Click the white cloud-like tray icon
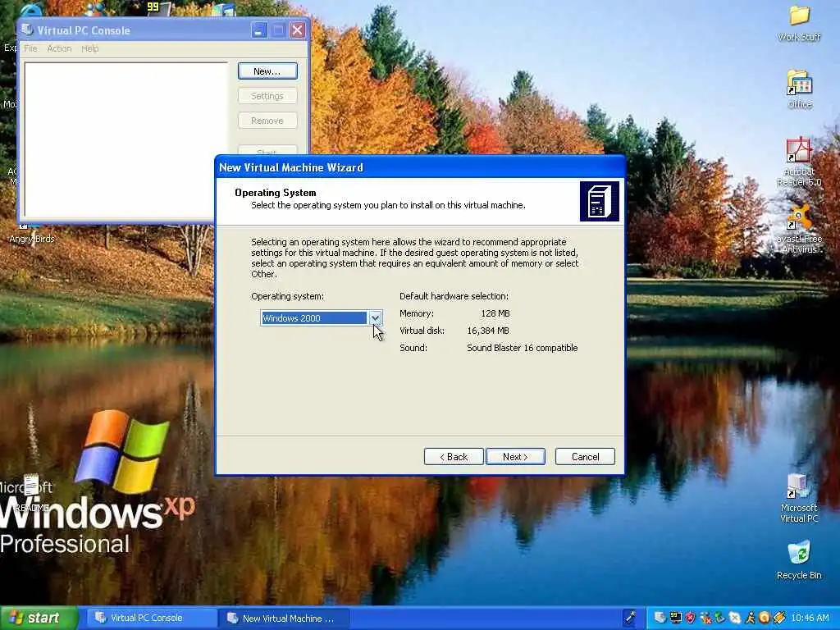 click(734, 618)
